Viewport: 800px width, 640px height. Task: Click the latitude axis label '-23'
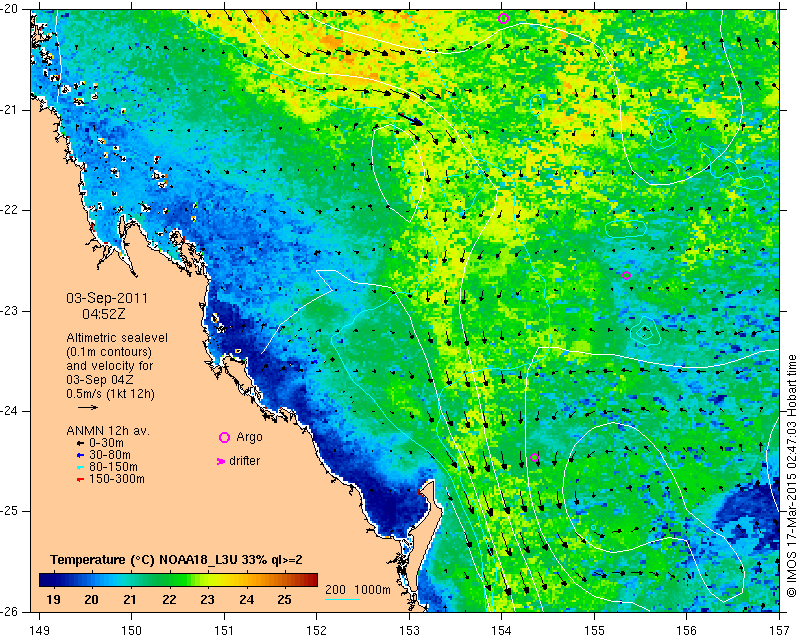10,310
